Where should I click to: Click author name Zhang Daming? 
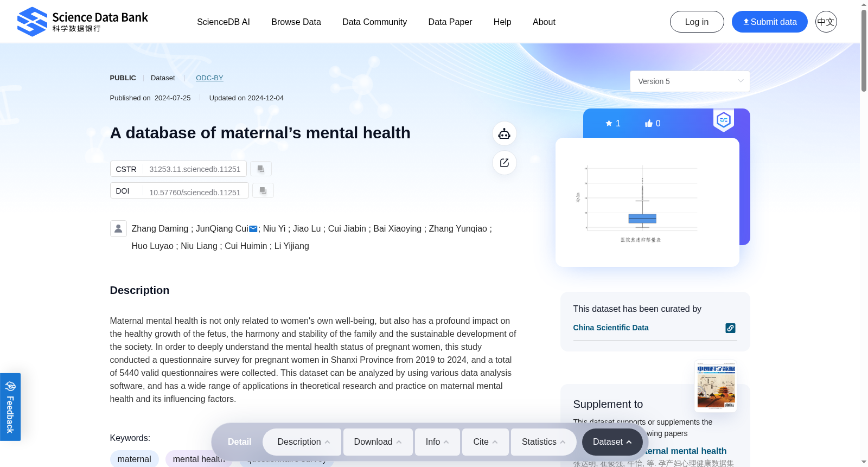pyautogui.click(x=160, y=229)
